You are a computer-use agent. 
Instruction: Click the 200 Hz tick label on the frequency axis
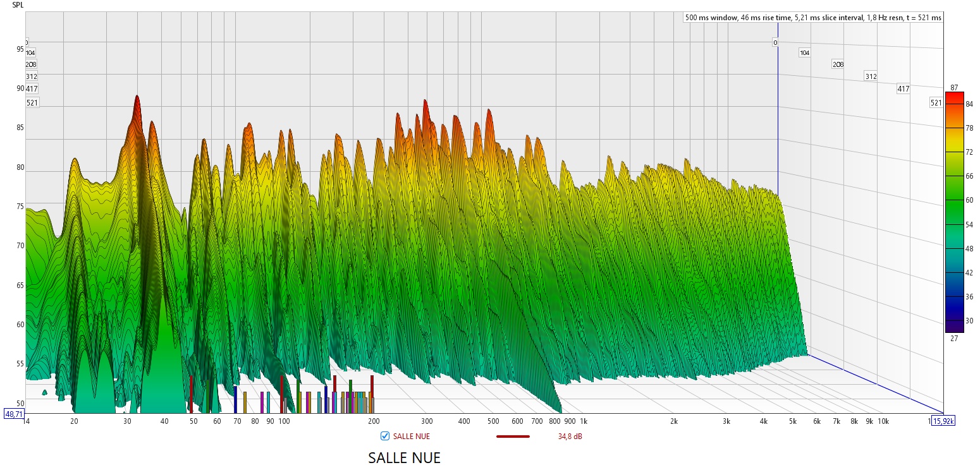pyautogui.click(x=374, y=421)
